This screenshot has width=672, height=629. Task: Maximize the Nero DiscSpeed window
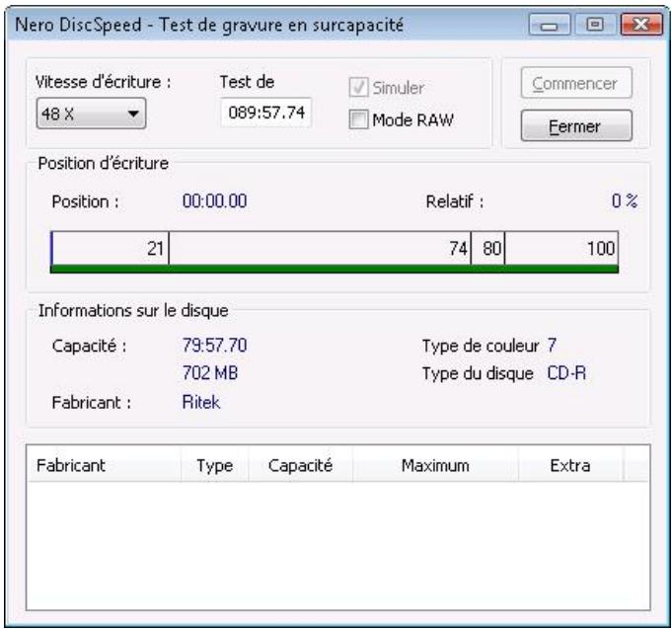click(x=594, y=25)
